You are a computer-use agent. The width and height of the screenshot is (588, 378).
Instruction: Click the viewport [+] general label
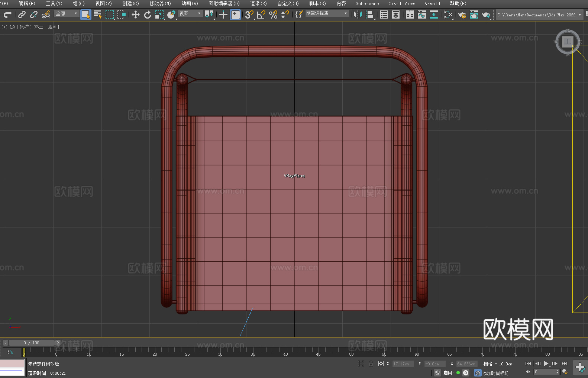4,27
